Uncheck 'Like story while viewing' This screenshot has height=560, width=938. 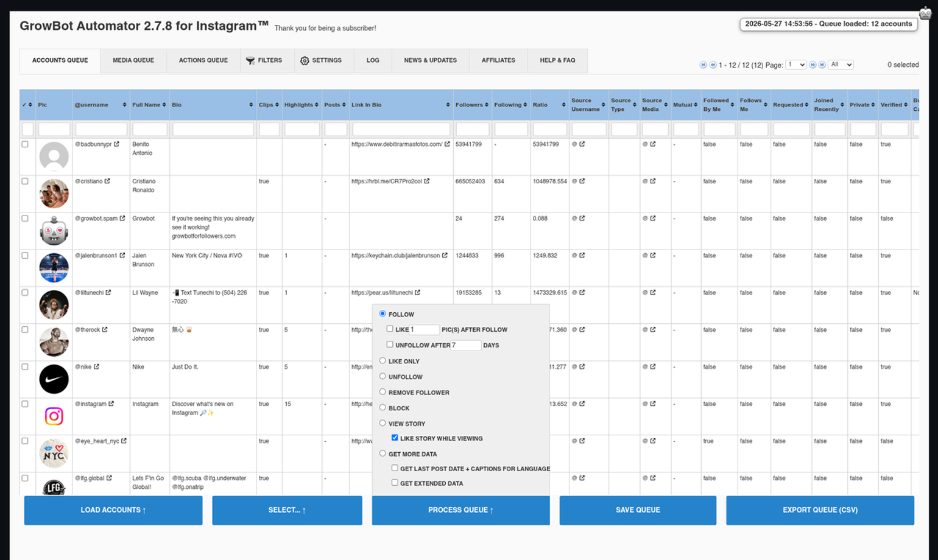pyautogui.click(x=395, y=438)
